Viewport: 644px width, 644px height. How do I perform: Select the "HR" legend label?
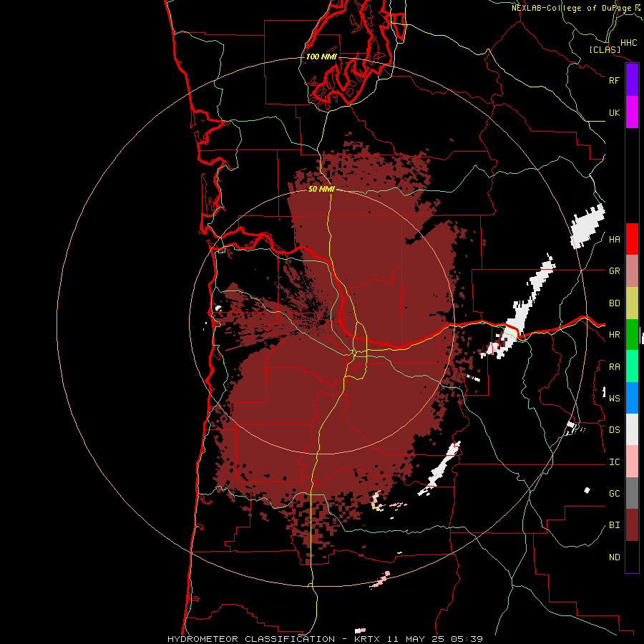[614, 335]
